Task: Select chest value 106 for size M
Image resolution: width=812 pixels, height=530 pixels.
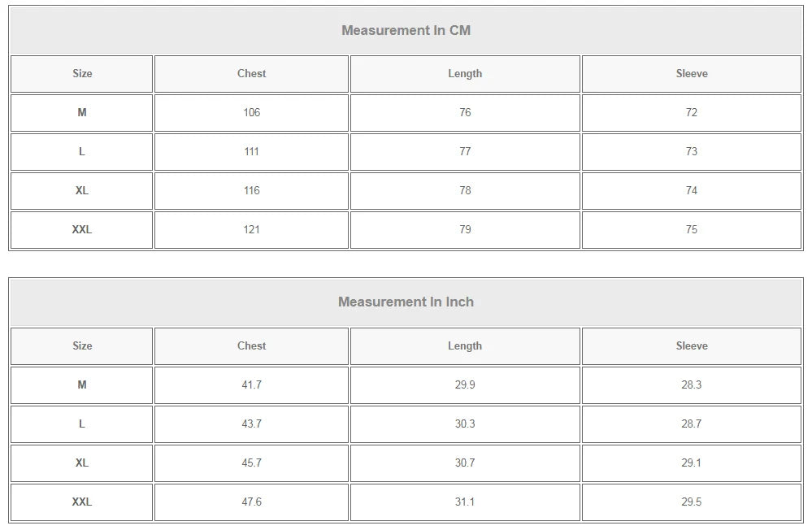Action: coord(251,113)
